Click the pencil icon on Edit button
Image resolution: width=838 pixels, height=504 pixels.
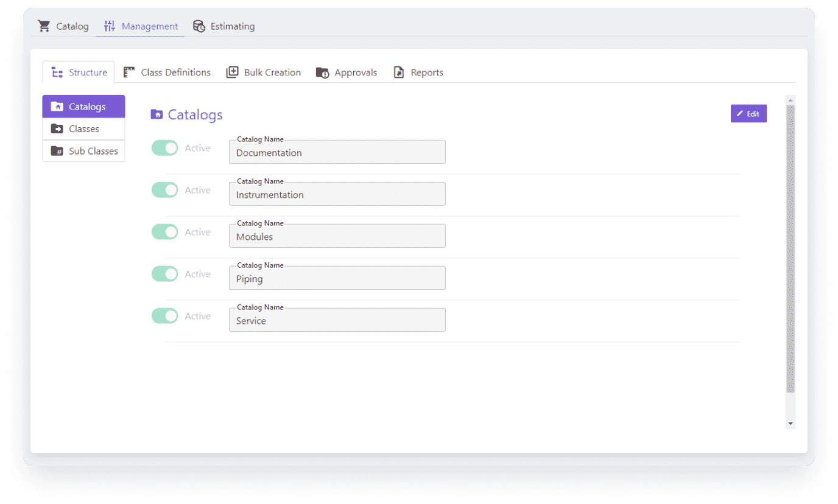742,113
